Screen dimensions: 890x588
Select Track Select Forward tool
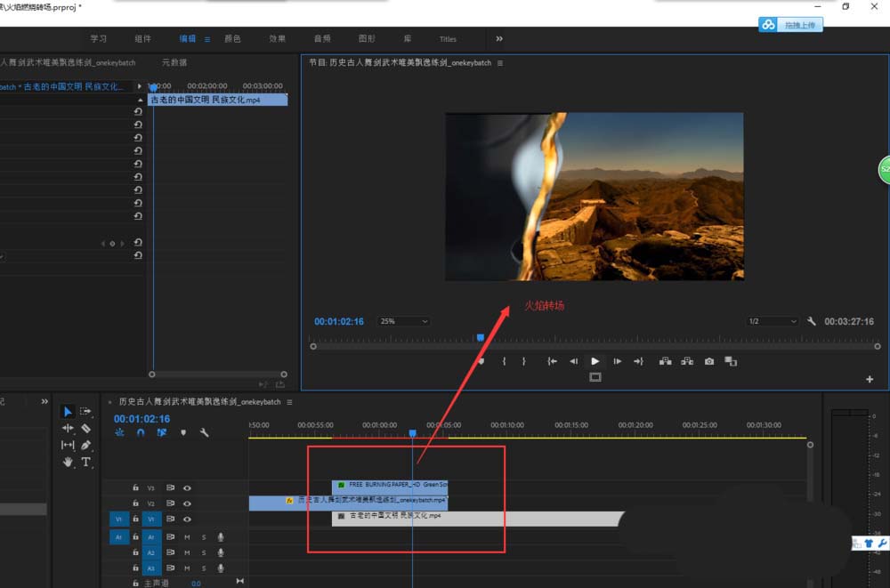point(86,411)
